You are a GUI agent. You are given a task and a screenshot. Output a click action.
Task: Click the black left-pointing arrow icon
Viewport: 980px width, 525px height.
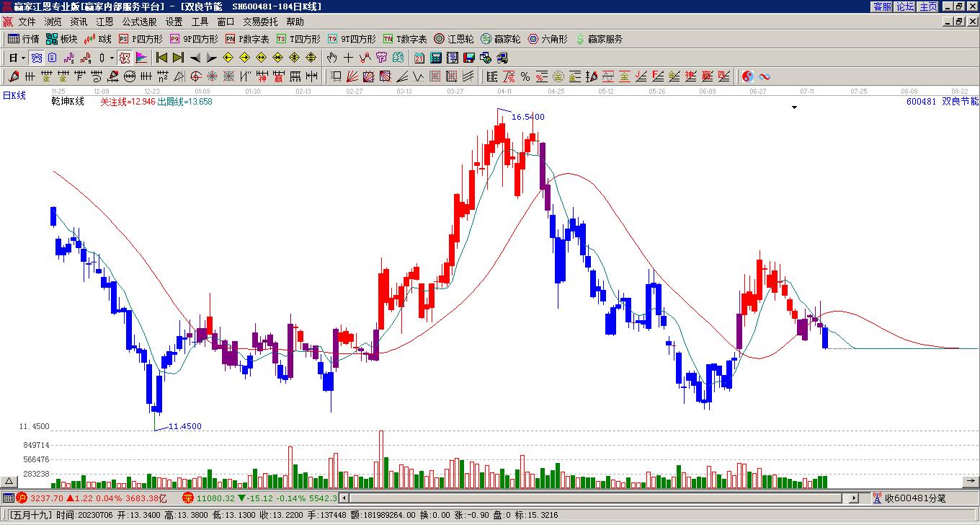tap(195, 58)
